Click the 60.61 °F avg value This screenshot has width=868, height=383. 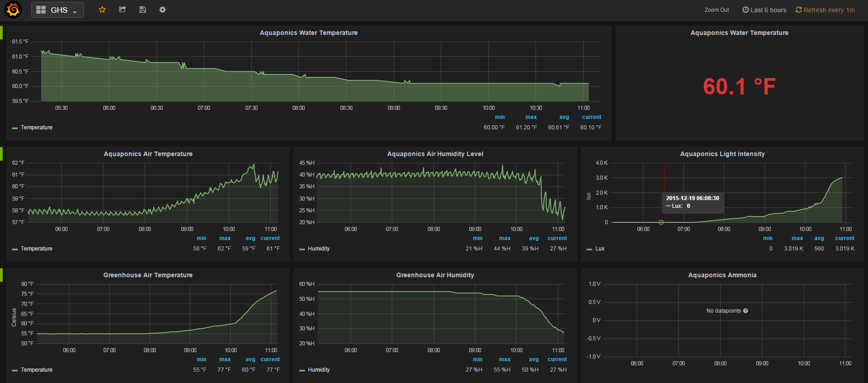tap(558, 128)
